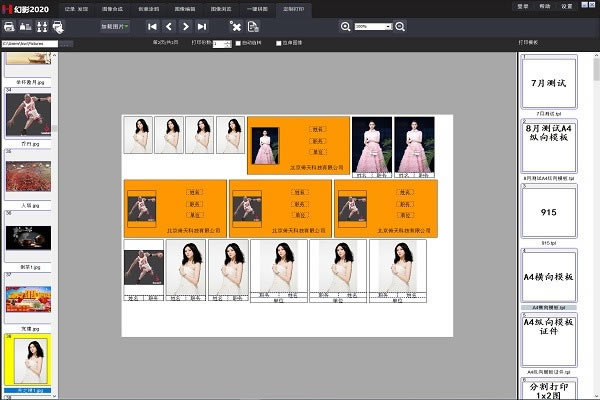600x400 pixels.
Task: Click the zoom out magnifier icon
Action: [400, 26]
